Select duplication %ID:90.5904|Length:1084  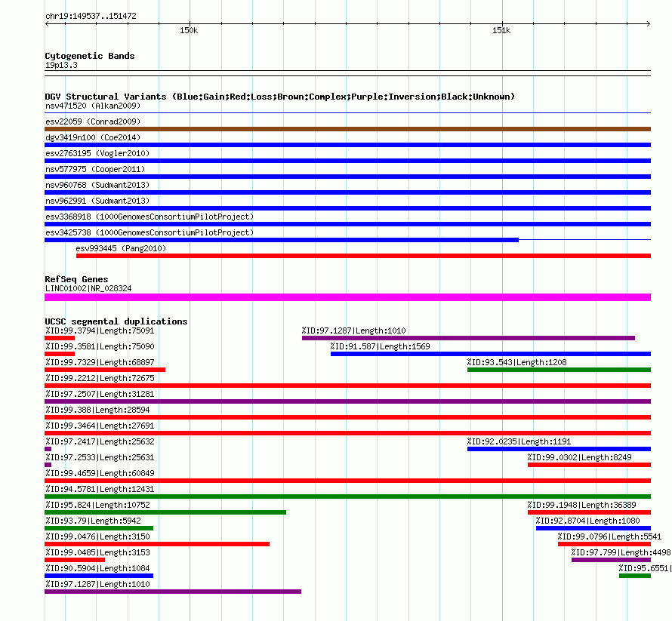[97, 568]
